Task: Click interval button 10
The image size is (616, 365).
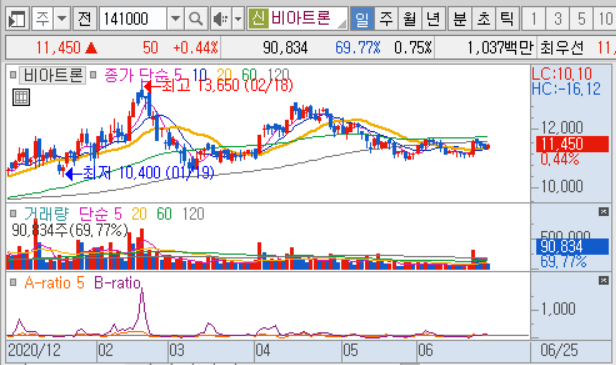Action: 605,18
